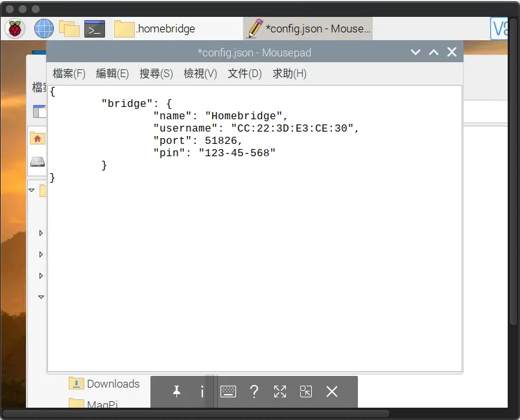This screenshot has width=520, height=420.
Task: Pin the VNC viewer toolbar
Action: click(x=176, y=391)
